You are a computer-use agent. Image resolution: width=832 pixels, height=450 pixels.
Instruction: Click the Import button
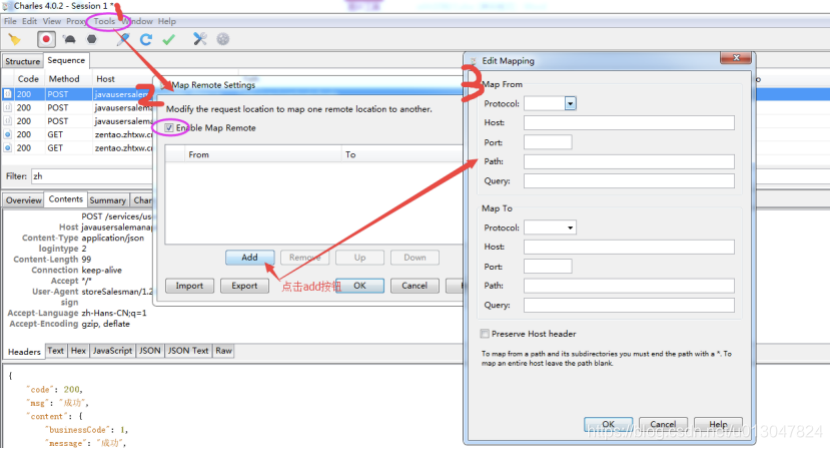click(x=189, y=285)
